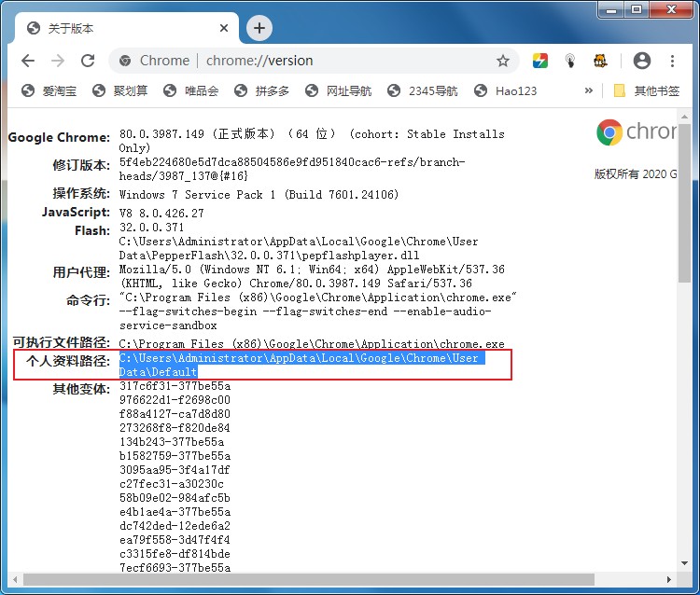Open the 唯品会 bookmark
The width and height of the screenshot is (700, 595).
(x=191, y=91)
